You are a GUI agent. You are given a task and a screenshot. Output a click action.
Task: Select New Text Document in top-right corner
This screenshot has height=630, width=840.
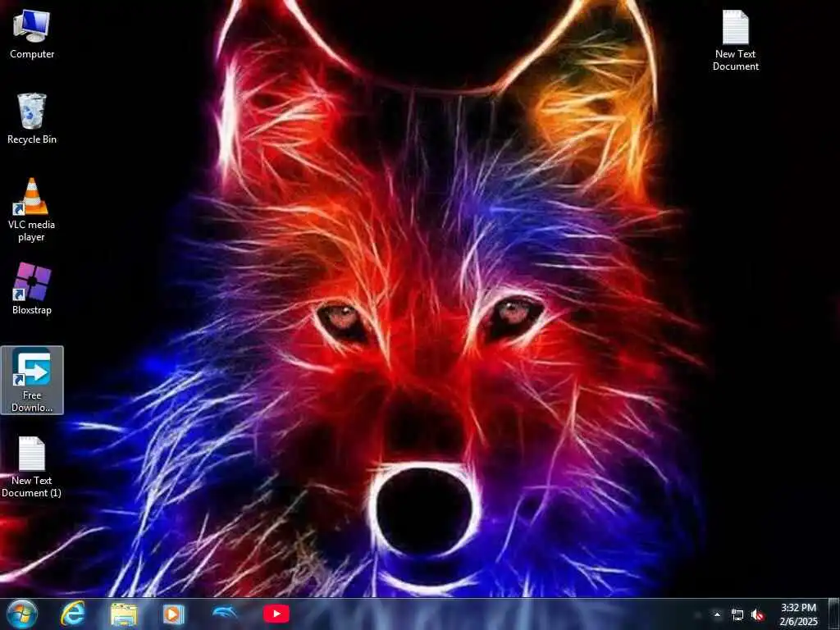click(736, 41)
